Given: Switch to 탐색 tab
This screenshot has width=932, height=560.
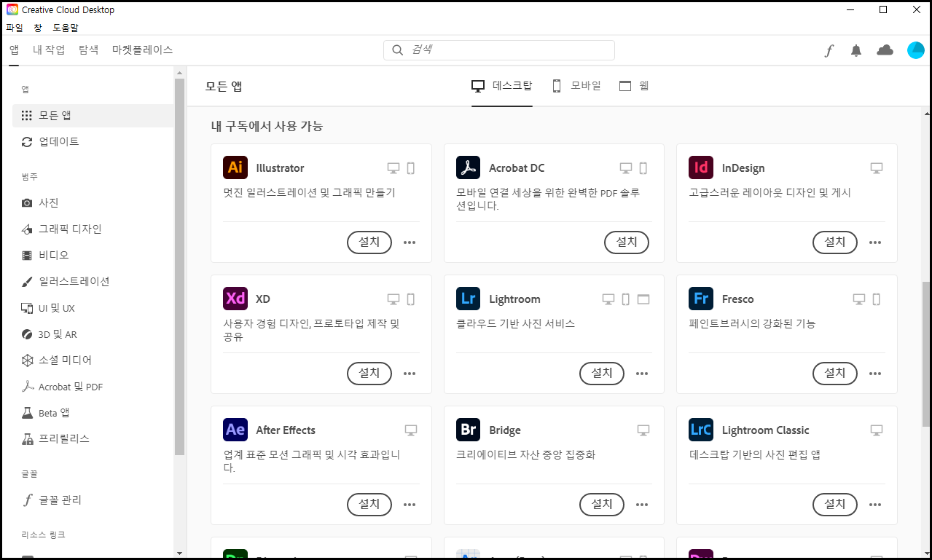Looking at the screenshot, I should point(88,50).
